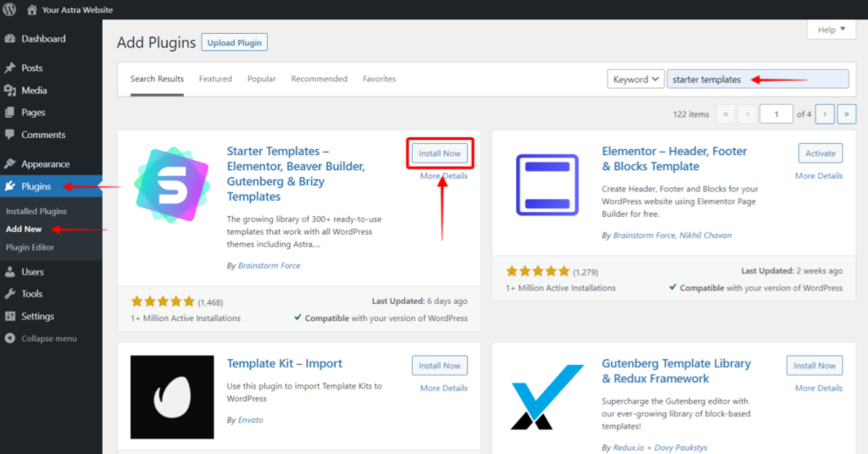Click the home icon beside Your Astra Website
This screenshot has width=868, height=454.
(32, 10)
